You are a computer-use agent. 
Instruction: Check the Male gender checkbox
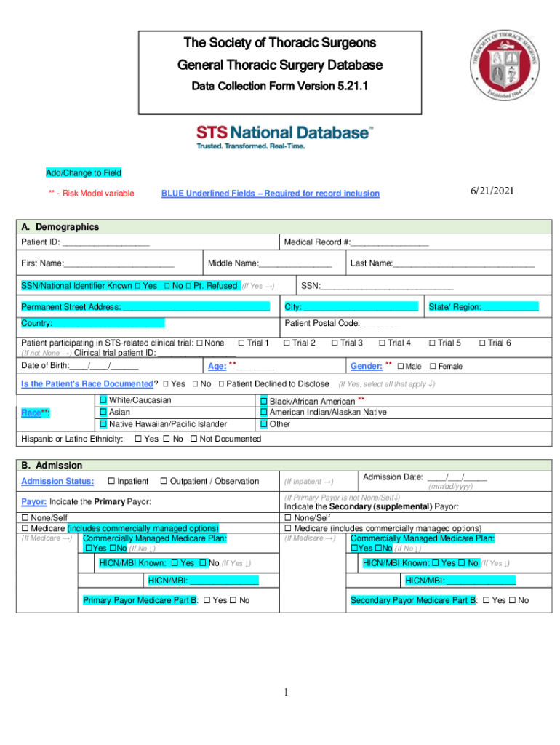[x=400, y=366]
